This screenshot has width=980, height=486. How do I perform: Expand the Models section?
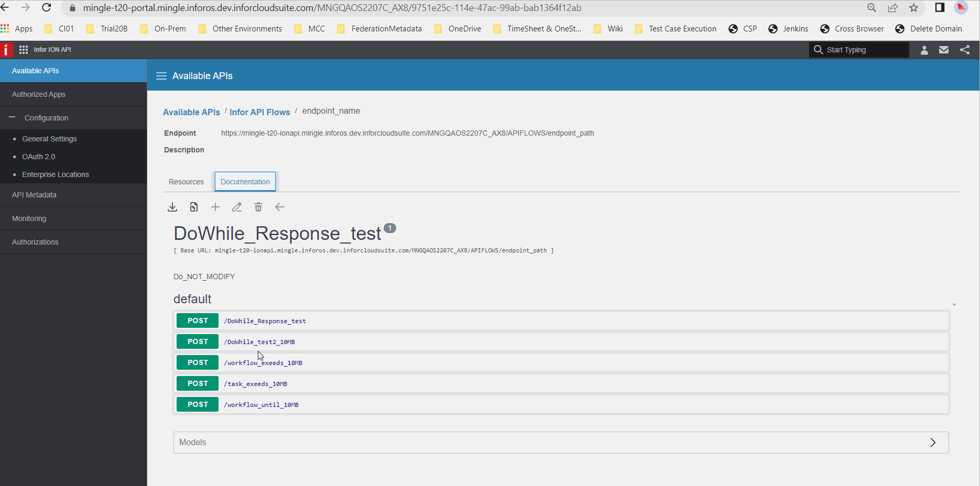pos(561,443)
